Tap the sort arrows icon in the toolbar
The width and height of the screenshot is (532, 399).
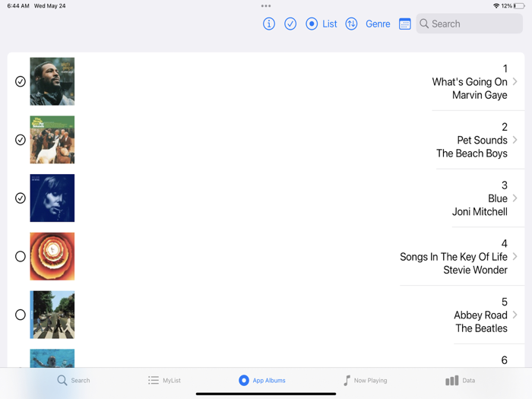[351, 24]
